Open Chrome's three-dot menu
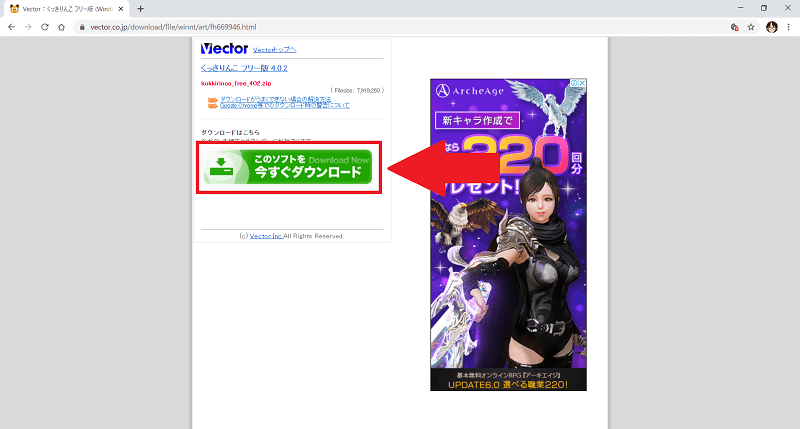The image size is (800, 429). tap(789, 27)
